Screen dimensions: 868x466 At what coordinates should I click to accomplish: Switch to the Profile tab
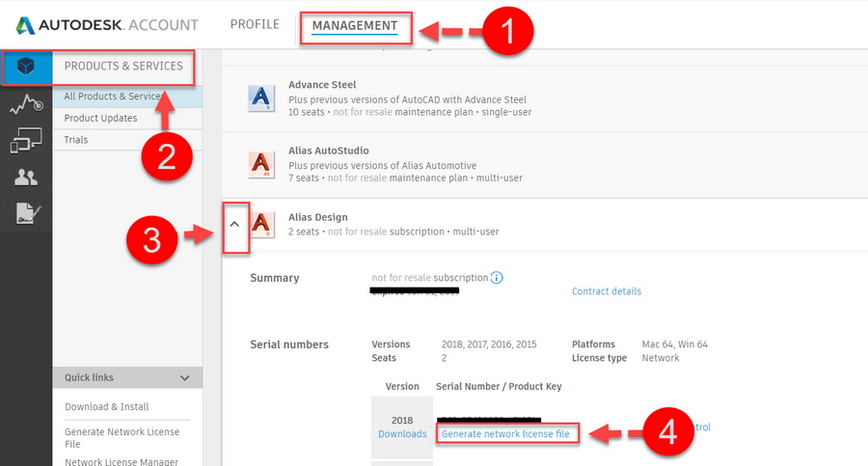point(255,24)
